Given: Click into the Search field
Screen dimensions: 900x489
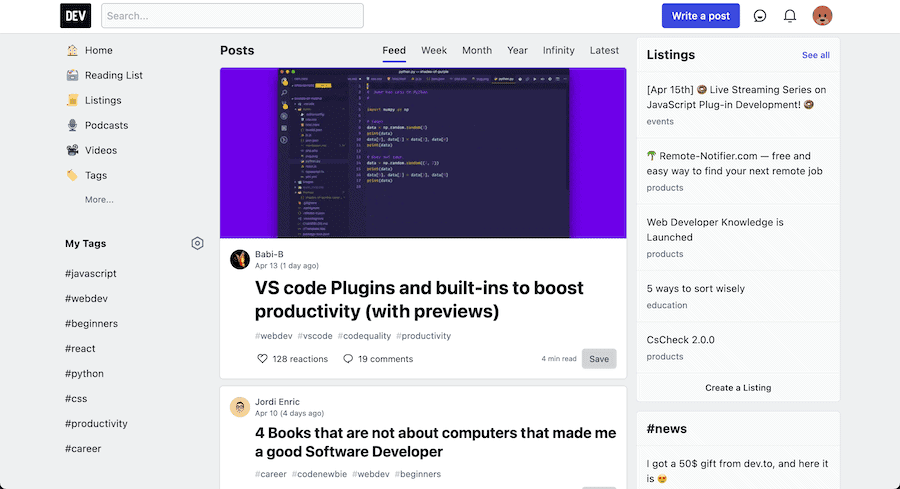Looking at the screenshot, I should [x=232, y=16].
